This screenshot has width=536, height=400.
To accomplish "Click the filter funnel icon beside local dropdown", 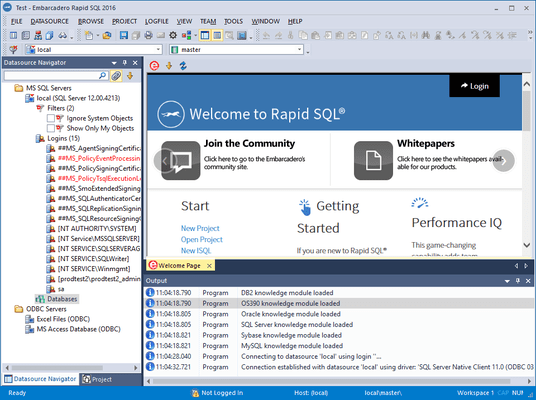I will coord(13,50).
